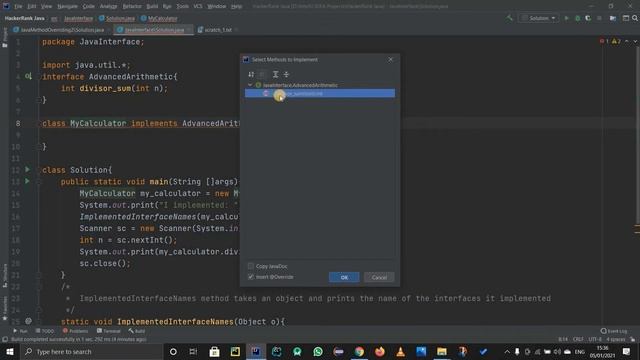Open the Code menu
The image size is (640, 360).
[x=89, y=6]
